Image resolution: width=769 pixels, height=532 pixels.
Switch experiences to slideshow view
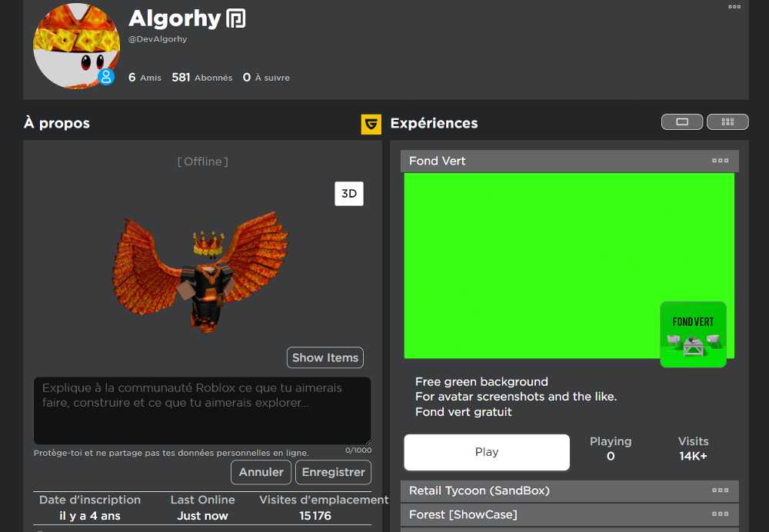click(682, 121)
